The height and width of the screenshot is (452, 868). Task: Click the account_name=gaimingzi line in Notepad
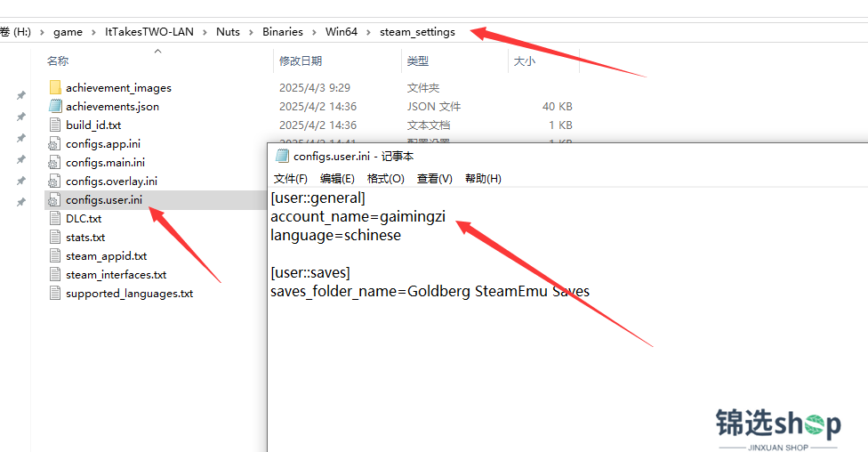pos(358,216)
